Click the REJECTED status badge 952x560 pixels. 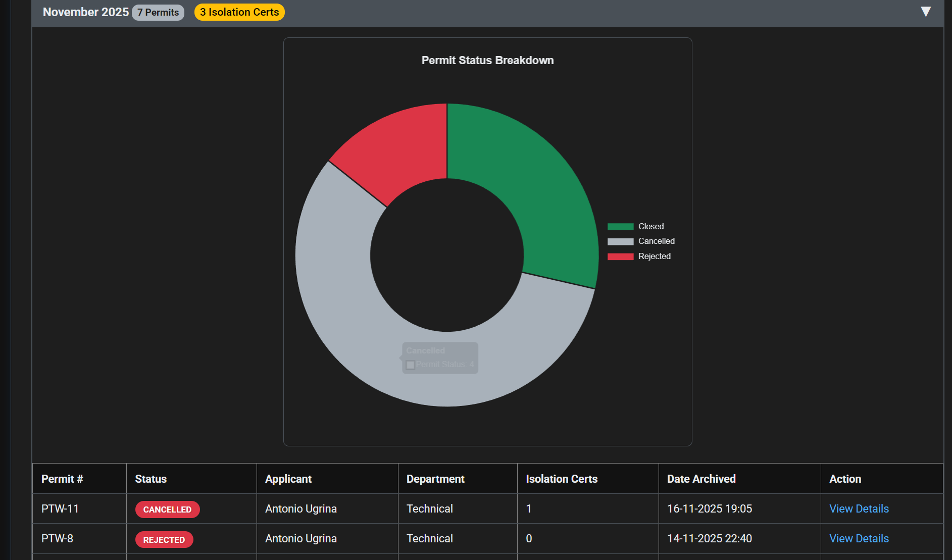[x=164, y=539]
